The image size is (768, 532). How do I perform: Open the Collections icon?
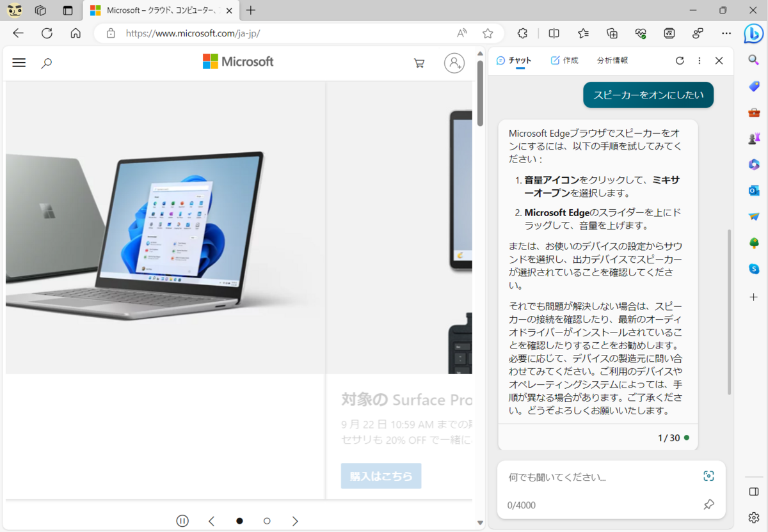[x=612, y=33]
